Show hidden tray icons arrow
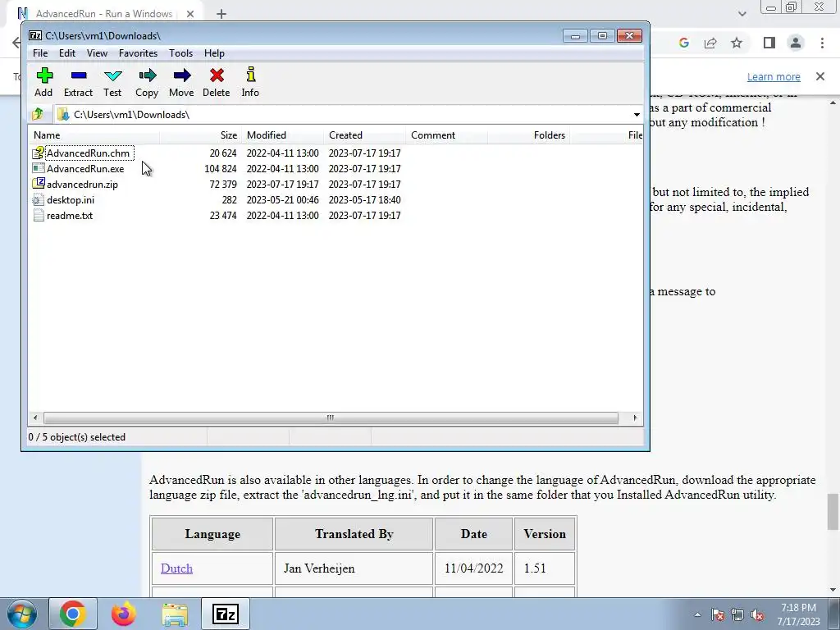The image size is (840, 630). tap(697, 615)
